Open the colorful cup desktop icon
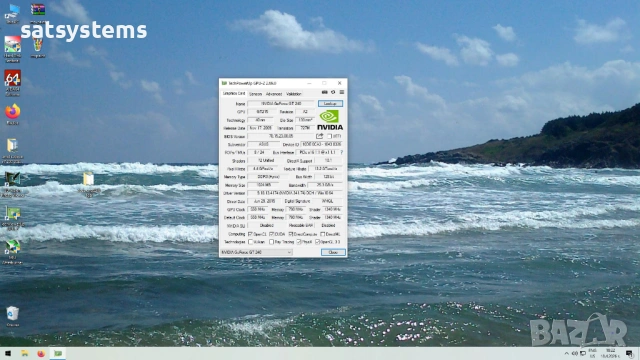The height and width of the screenshot is (360, 640). point(38,44)
